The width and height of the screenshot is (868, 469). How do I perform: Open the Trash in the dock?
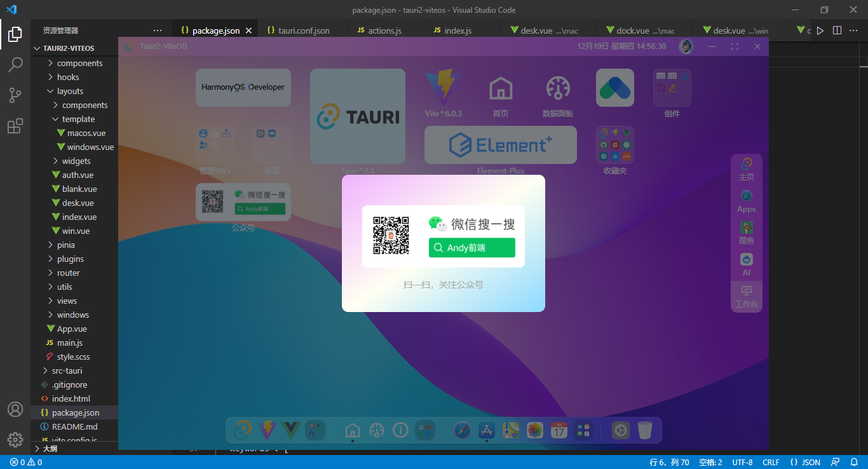tap(645, 430)
